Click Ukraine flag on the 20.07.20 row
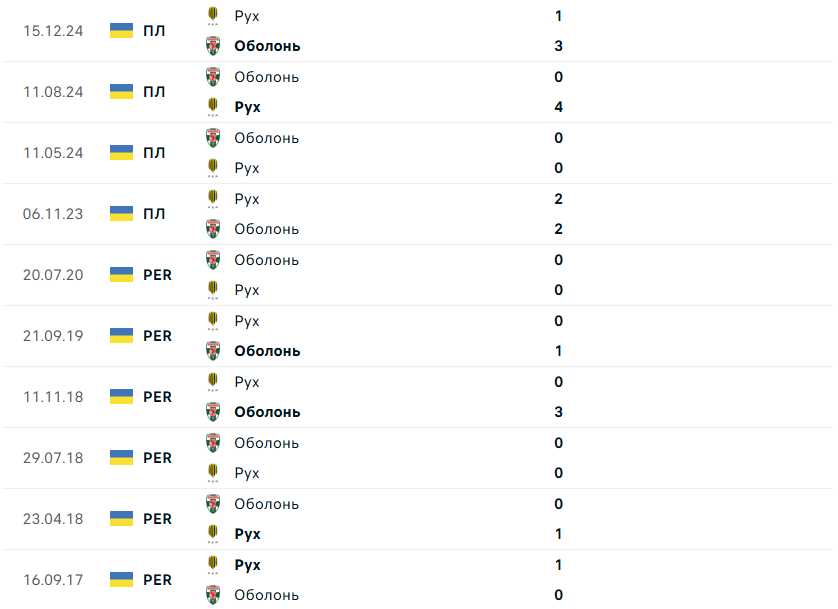The height and width of the screenshot is (609, 838). (121, 275)
